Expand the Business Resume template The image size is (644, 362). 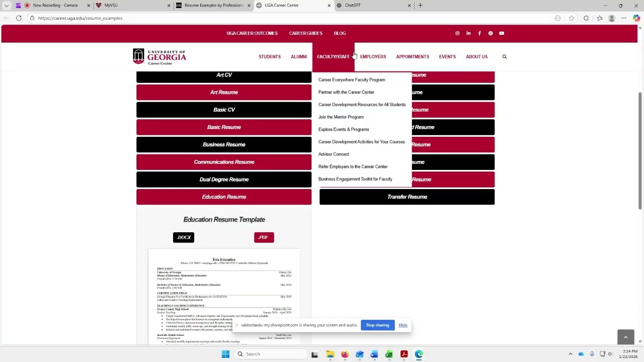(224, 145)
